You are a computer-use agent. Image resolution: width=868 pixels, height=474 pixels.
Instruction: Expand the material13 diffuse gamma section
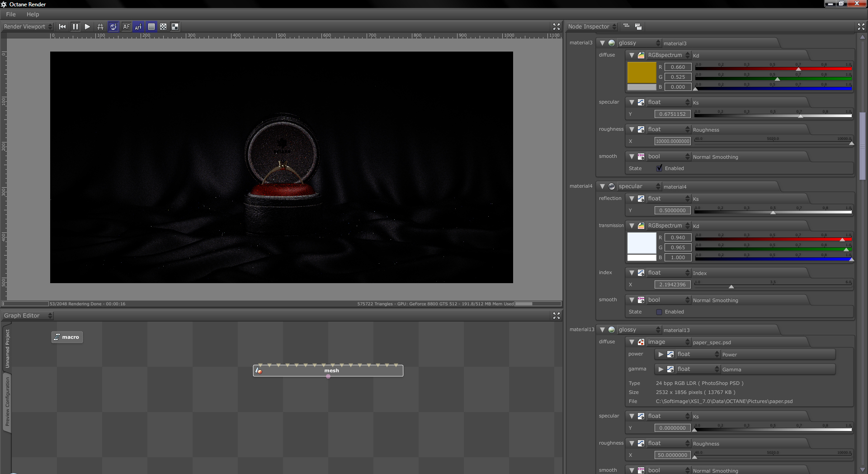tap(661, 369)
